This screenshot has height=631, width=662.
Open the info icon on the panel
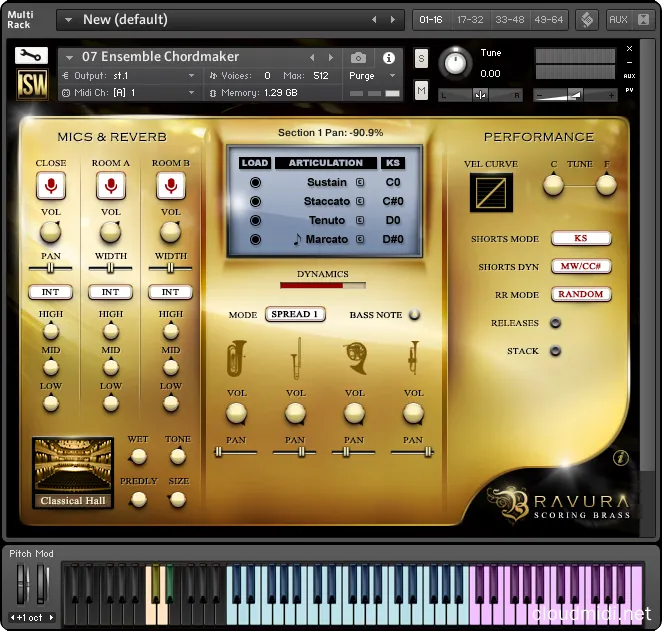tap(621, 458)
